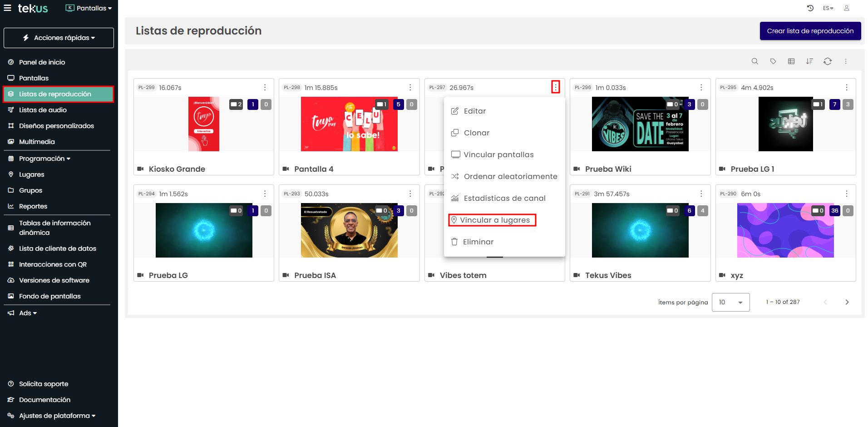Expand the Programación sidebar section
Viewport: 868px width, 427px height.
coord(44,159)
